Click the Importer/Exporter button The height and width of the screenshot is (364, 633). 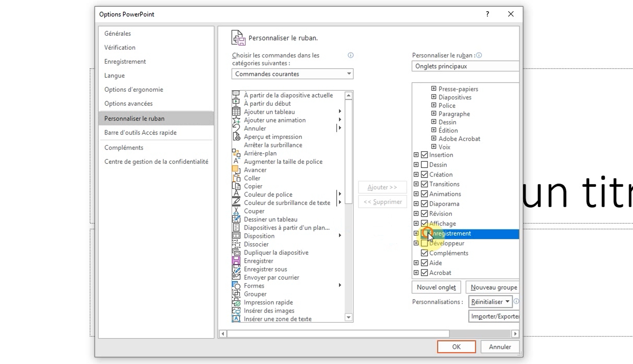[494, 316]
